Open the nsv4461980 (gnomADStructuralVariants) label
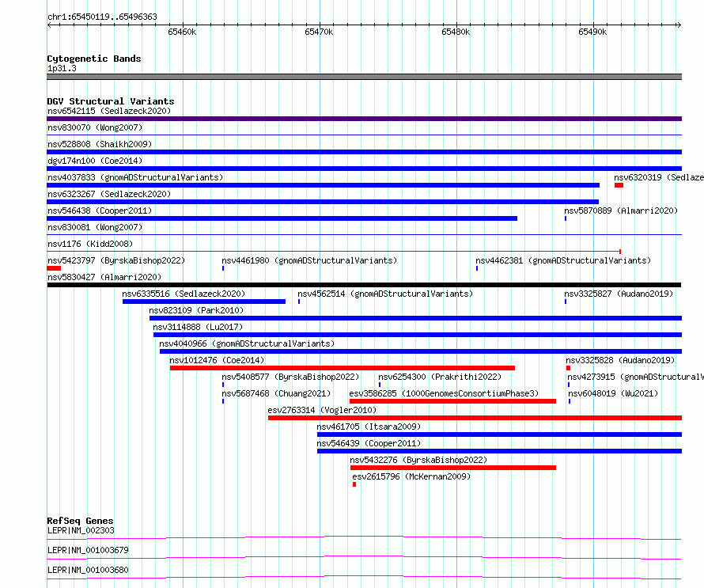Image resolution: width=704 pixels, height=588 pixels. click(x=309, y=260)
